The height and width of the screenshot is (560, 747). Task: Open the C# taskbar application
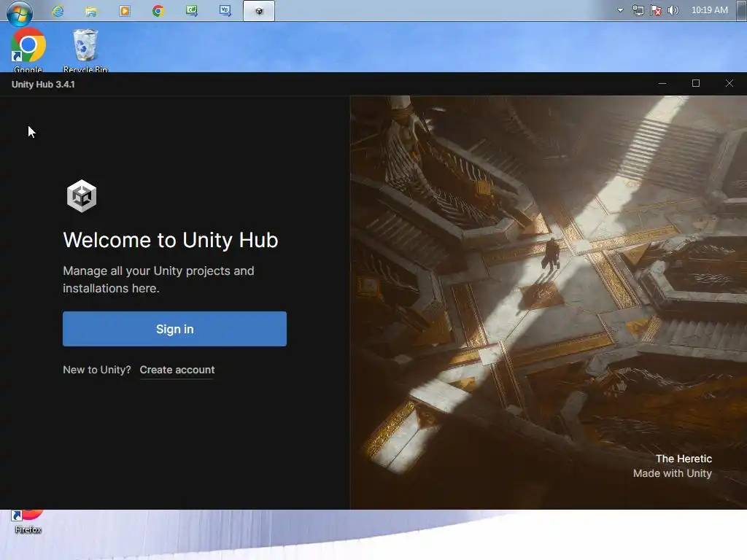192,10
